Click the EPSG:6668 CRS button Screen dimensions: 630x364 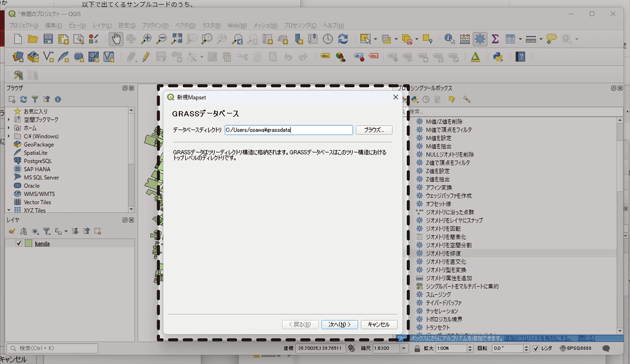click(576, 348)
